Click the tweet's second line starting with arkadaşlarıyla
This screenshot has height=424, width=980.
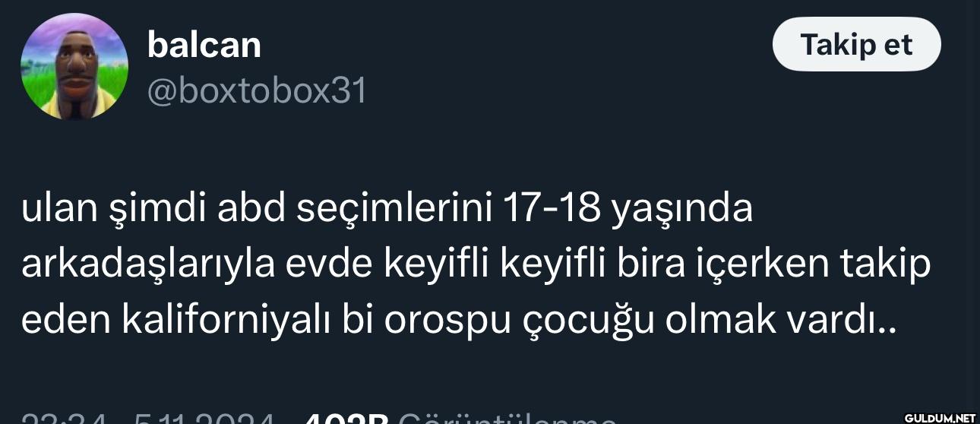(476, 265)
